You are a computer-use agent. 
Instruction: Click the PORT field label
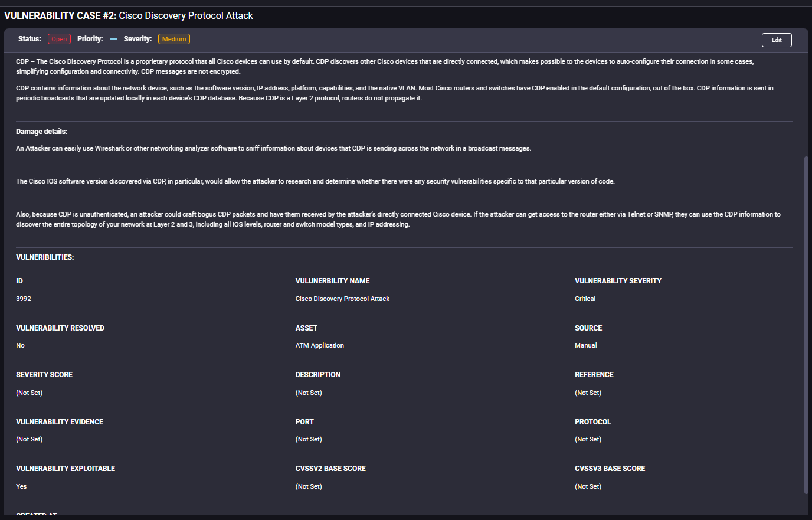click(x=304, y=422)
